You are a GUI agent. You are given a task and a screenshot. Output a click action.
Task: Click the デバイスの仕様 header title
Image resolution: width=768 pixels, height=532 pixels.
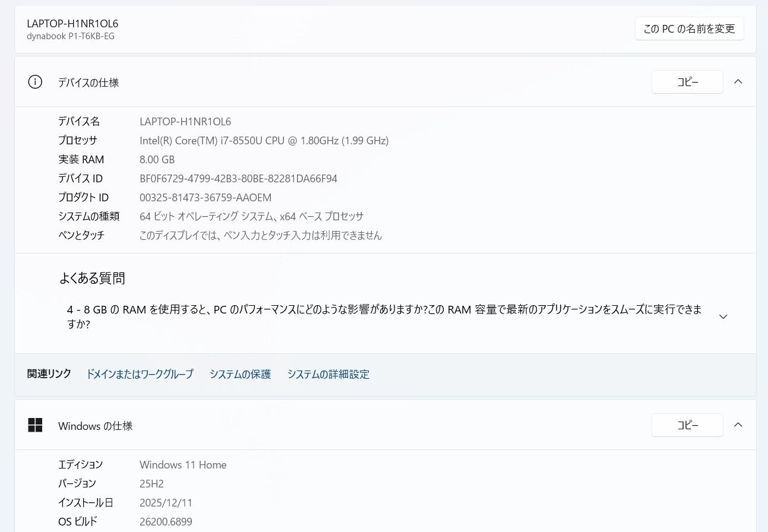pyautogui.click(x=89, y=83)
